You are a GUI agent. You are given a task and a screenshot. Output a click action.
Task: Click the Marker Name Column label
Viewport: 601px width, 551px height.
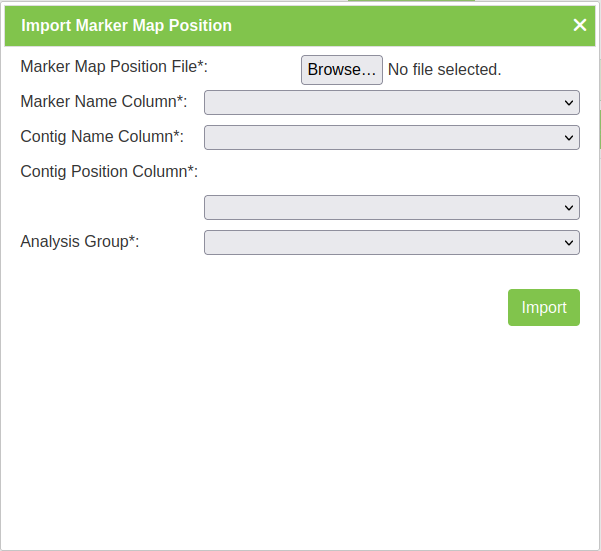tap(104, 101)
